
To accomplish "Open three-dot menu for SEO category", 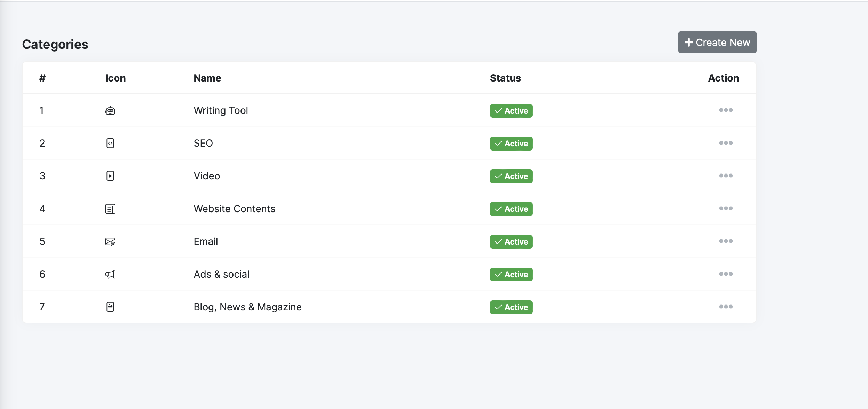I will tap(726, 143).
